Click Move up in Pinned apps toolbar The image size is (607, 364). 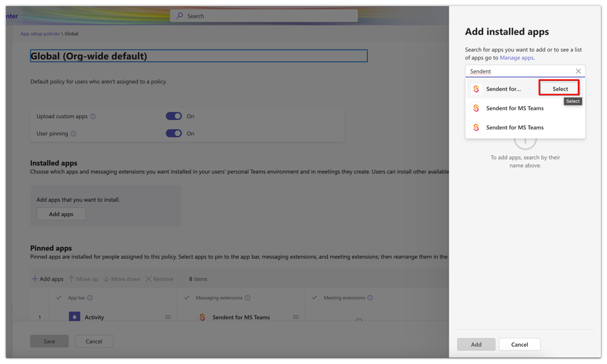tap(83, 279)
